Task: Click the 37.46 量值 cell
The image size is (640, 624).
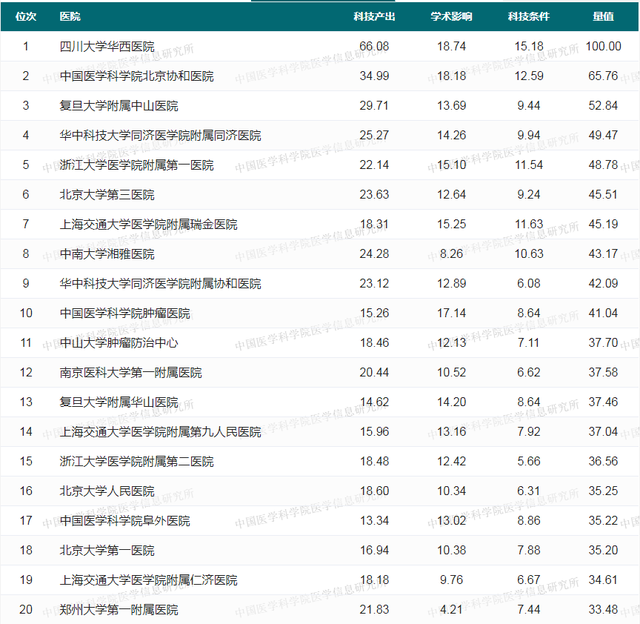Action: click(x=603, y=402)
